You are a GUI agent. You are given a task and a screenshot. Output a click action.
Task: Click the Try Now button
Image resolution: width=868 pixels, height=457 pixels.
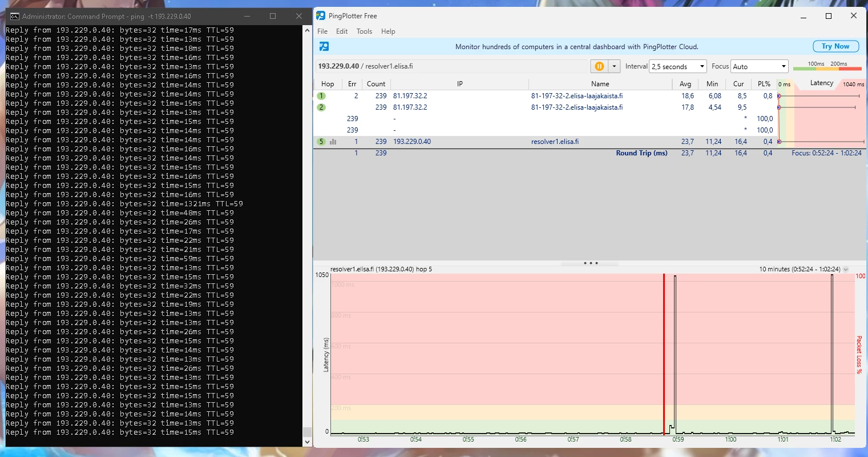tap(835, 46)
